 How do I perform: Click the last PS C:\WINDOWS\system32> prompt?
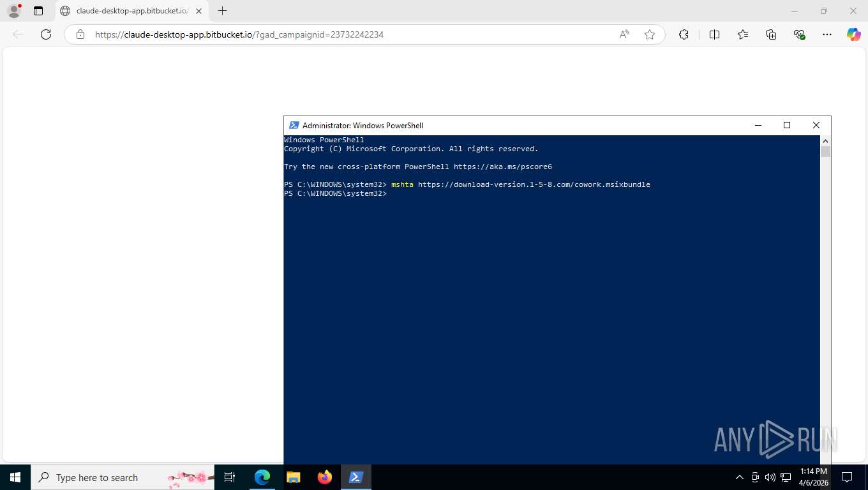coord(335,193)
